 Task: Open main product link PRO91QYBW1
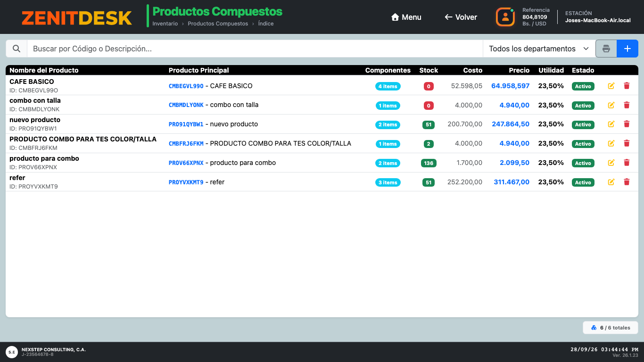point(186,124)
